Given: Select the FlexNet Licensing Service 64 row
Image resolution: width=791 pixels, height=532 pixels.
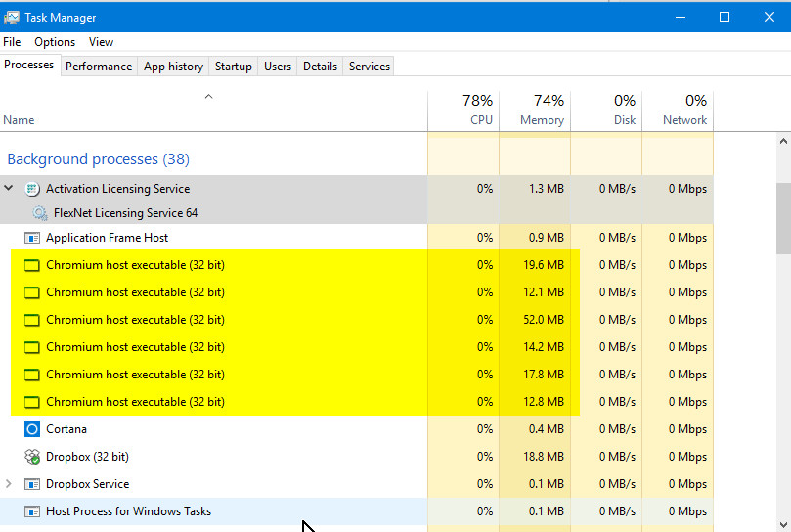Looking at the screenshot, I should click(357, 212).
